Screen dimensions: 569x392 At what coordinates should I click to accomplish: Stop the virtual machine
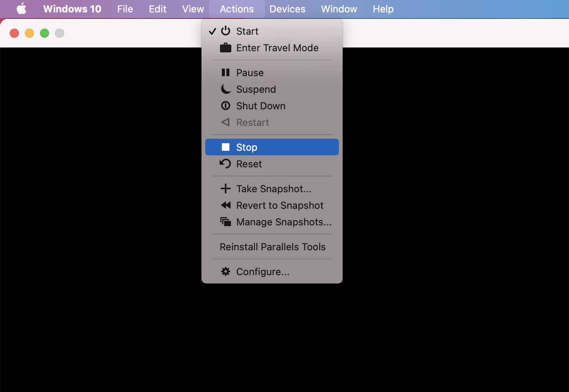272,147
